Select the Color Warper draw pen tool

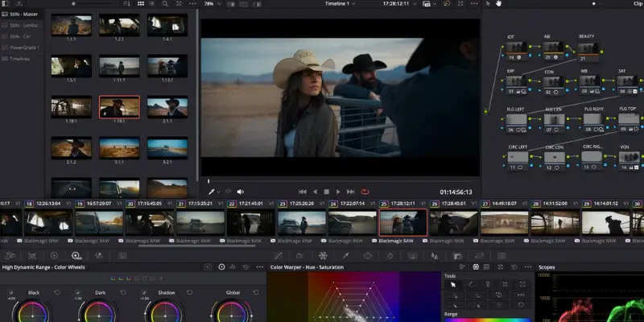[471, 284]
